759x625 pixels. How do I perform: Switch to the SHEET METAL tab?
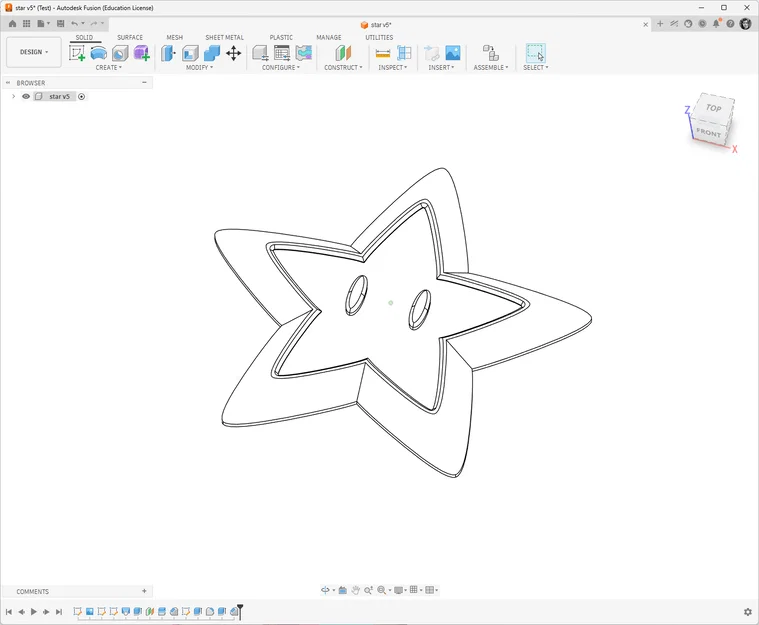[224, 37]
